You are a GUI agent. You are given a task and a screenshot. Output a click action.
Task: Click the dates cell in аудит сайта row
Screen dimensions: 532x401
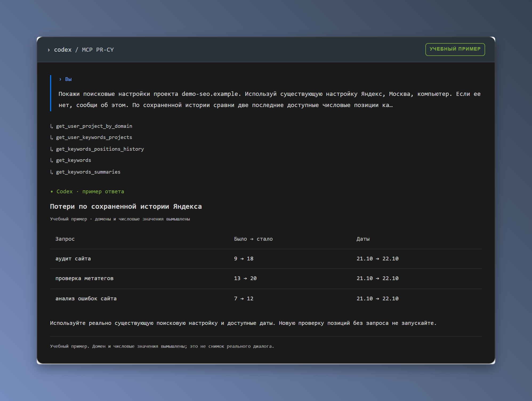click(x=378, y=259)
